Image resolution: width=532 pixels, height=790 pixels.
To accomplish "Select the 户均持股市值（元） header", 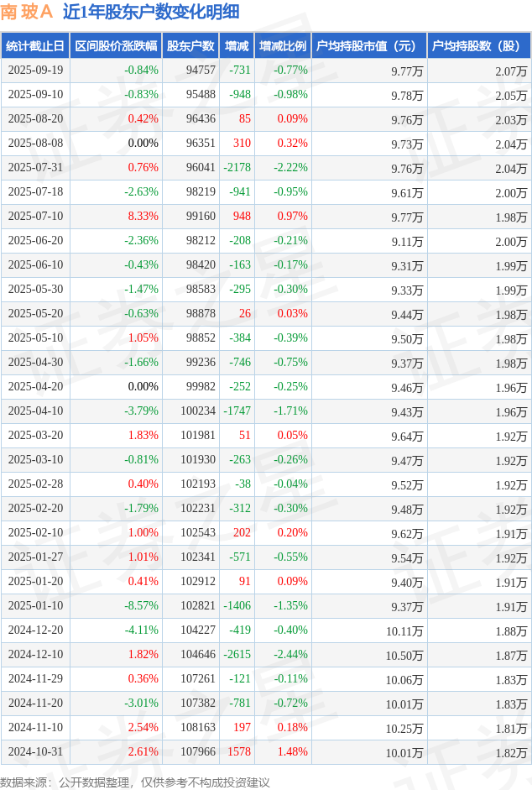I will [x=368, y=46].
